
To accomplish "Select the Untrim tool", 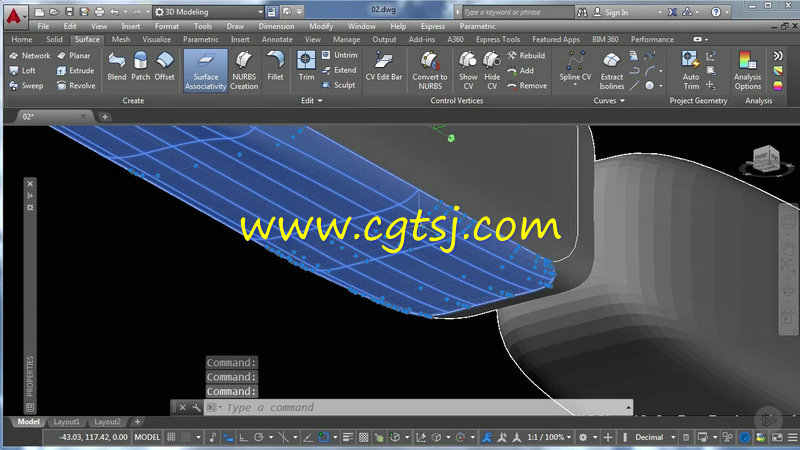I will click(340, 55).
